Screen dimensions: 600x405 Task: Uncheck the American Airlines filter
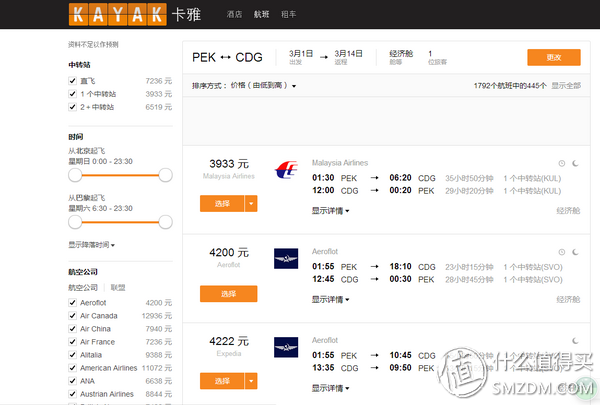(x=72, y=368)
